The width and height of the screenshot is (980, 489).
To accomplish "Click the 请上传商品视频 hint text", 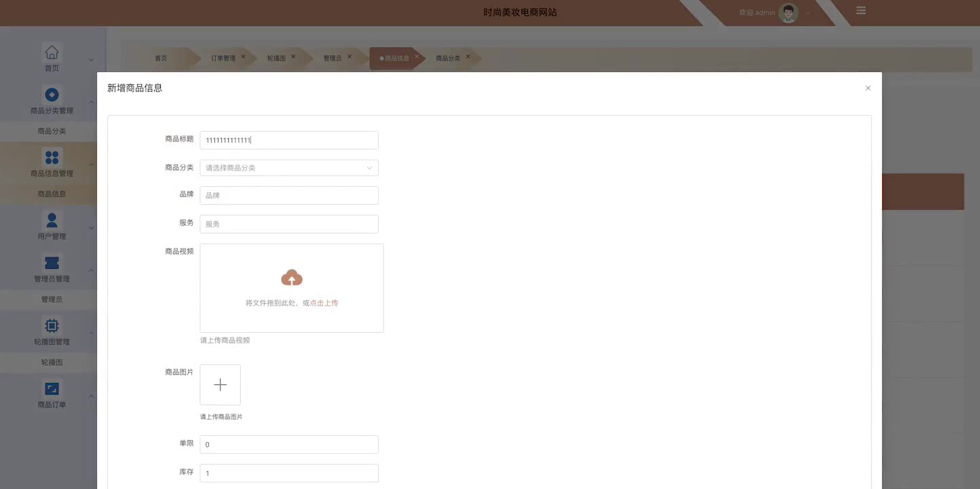I will tap(225, 340).
